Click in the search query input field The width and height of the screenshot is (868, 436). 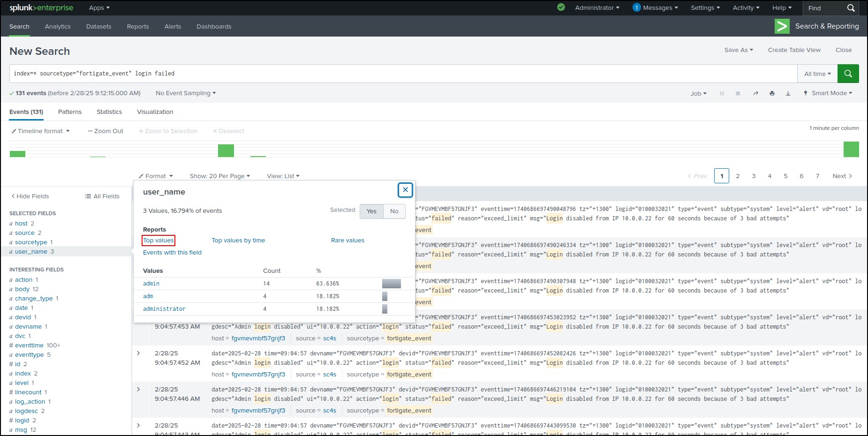[x=403, y=74]
